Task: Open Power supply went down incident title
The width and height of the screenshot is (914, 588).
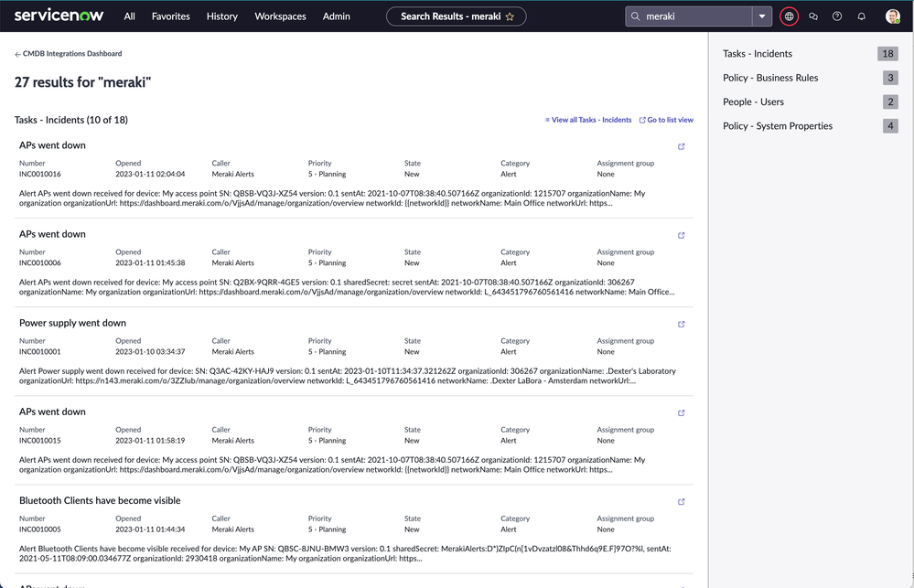Action: coord(72,323)
